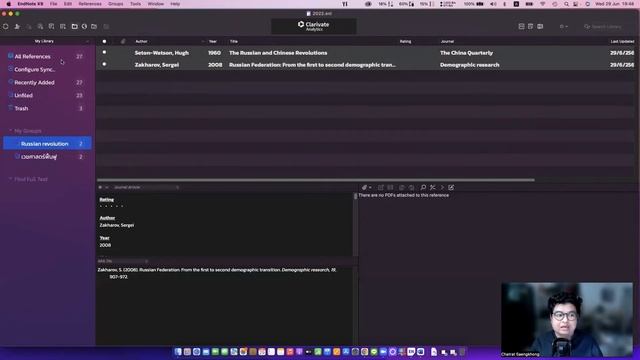Click the middle layout view icon
This screenshot has width=640, height=360.
(531, 27)
